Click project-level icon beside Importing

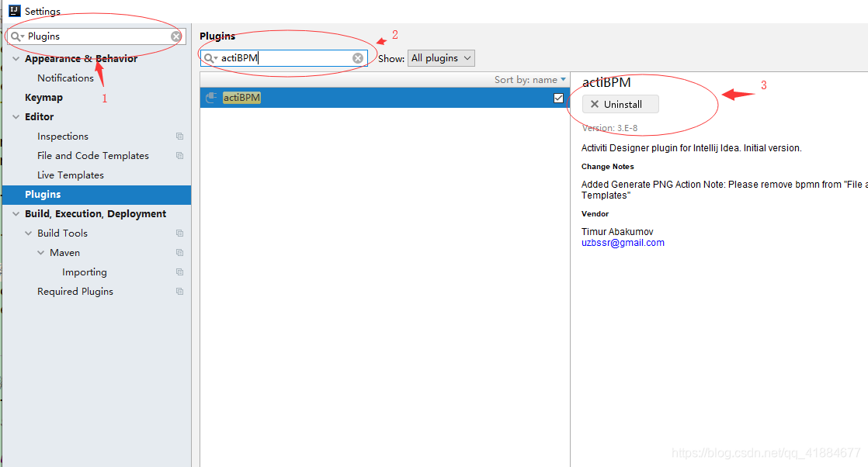(x=180, y=272)
